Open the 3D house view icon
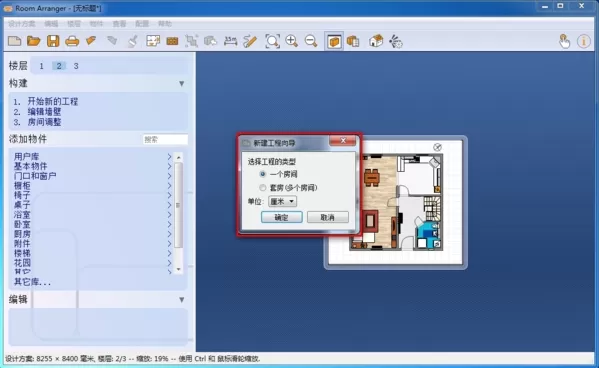 [x=376, y=41]
